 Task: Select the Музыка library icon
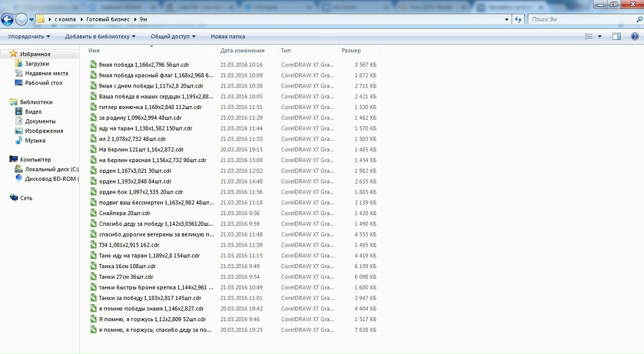coord(19,141)
